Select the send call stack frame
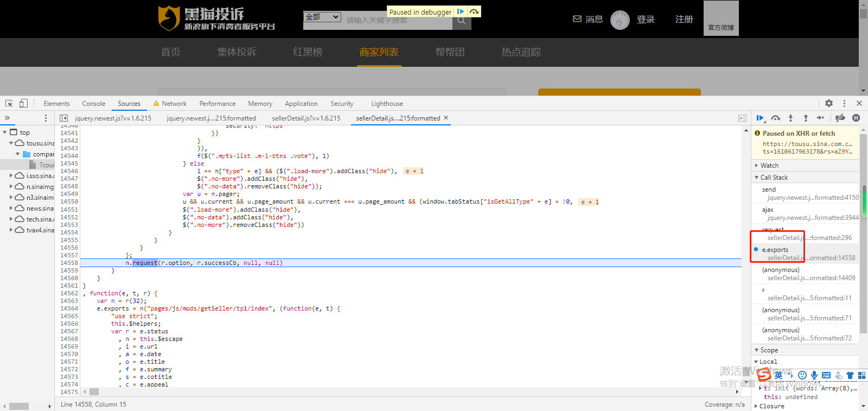Viewport: 868px width, 411px height. 805,193
